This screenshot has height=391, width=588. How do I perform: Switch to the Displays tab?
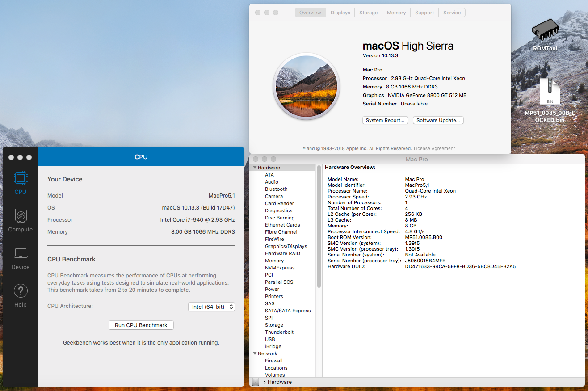pos(340,13)
